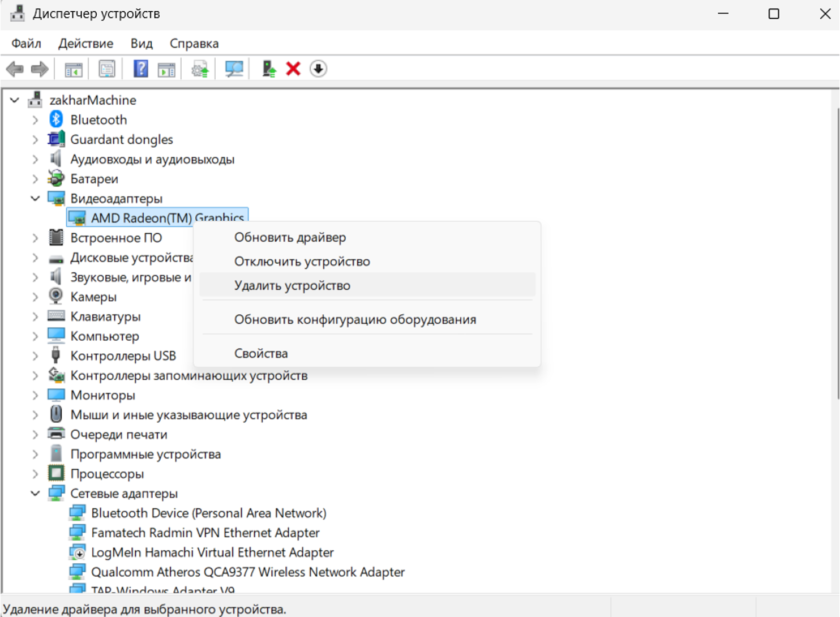Viewport: 840px width, 617px height.
Task: Open Свойства from the context menu
Action: click(261, 353)
